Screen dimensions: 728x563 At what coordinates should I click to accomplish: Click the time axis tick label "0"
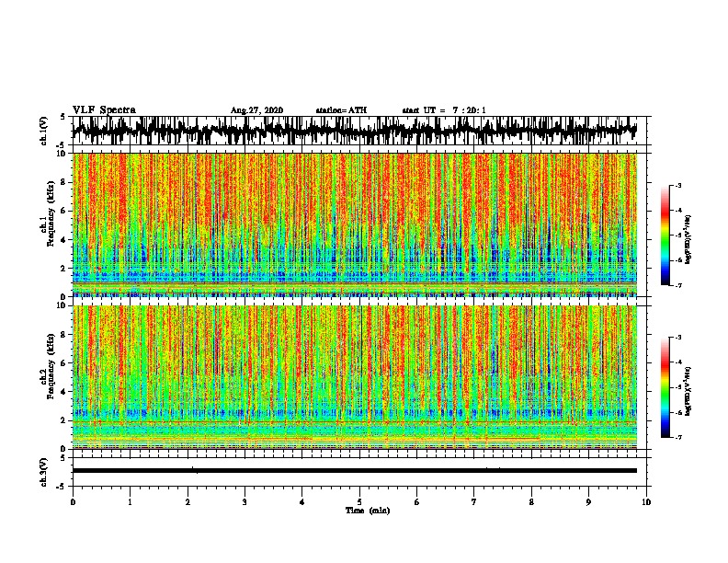pos(73,502)
